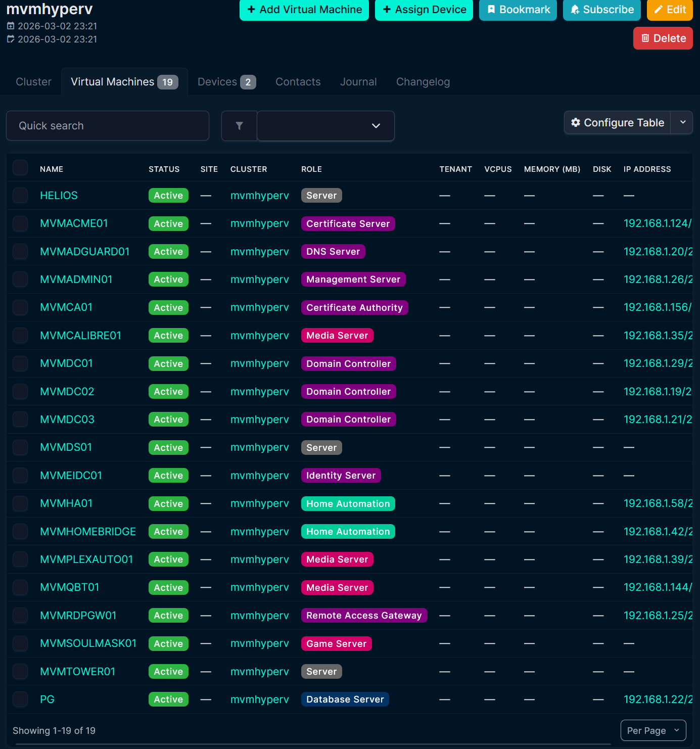Sort the table by Name column header
The image size is (700, 749).
[x=52, y=169]
